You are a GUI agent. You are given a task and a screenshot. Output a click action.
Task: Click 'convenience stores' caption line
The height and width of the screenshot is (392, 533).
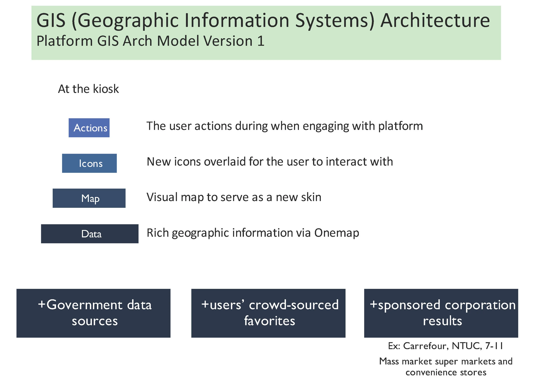click(x=445, y=372)
